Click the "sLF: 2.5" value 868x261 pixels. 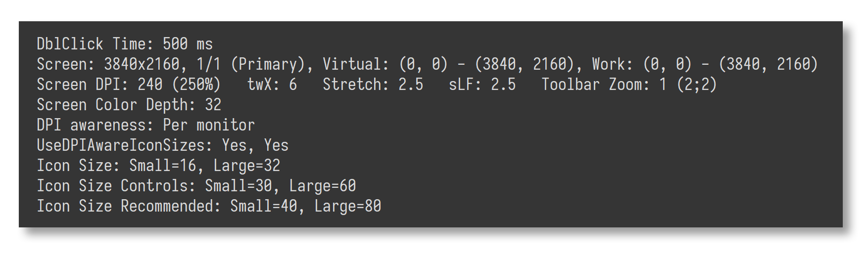click(x=482, y=85)
